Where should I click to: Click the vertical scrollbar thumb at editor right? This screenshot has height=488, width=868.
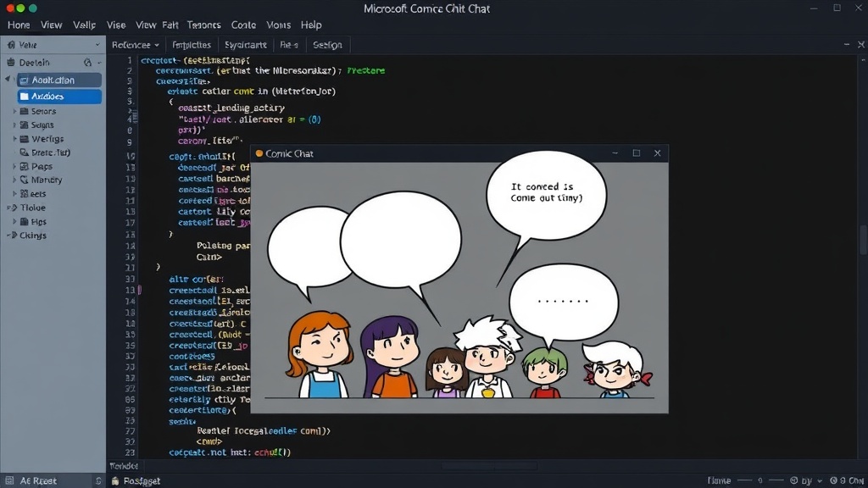862,239
